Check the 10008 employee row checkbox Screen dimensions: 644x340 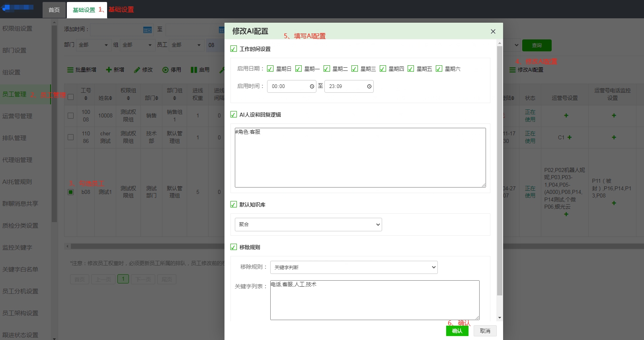click(x=70, y=115)
